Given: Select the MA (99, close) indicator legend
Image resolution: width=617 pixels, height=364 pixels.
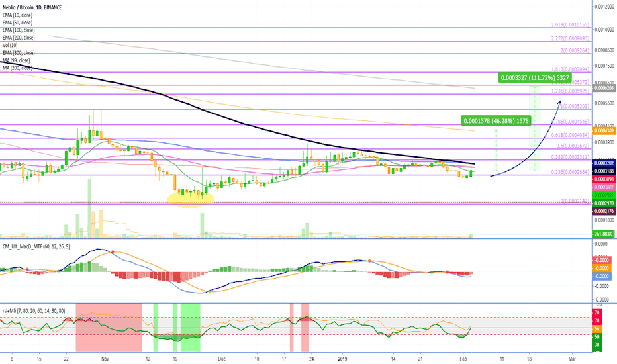Looking at the screenshot, I should [16, 60].
